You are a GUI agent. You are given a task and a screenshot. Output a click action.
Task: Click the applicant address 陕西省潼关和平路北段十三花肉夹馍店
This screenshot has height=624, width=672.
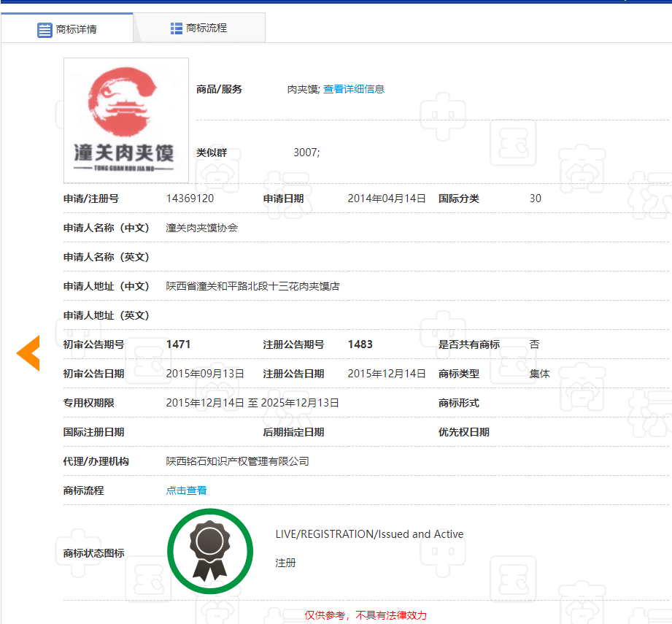(252, 286)
